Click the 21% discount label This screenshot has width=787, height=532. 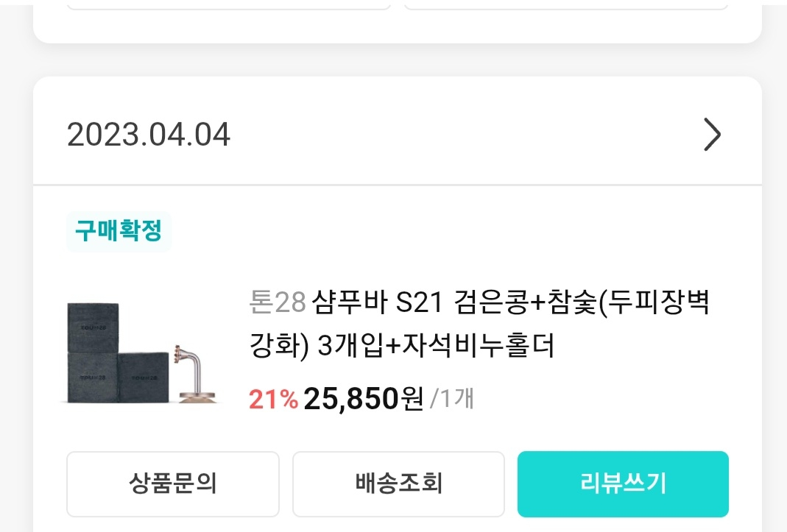272,399
